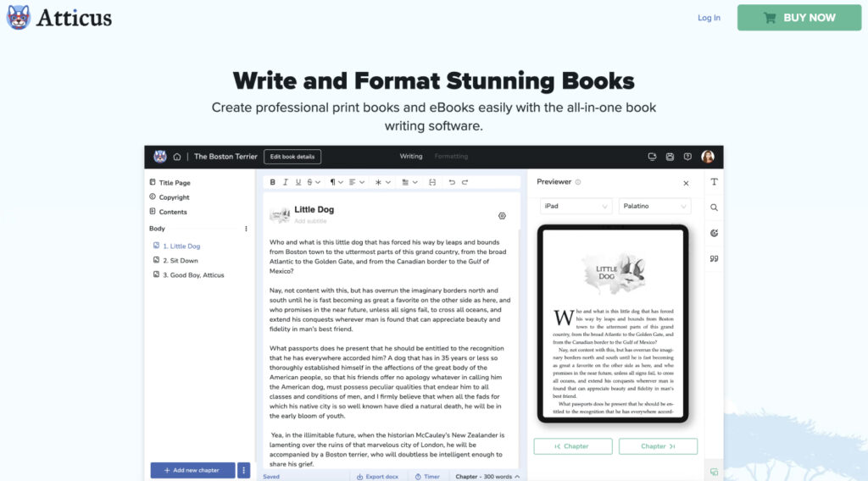Apply bold formatting in editor toolbar
Screen dimensions: 868x481
272,182
